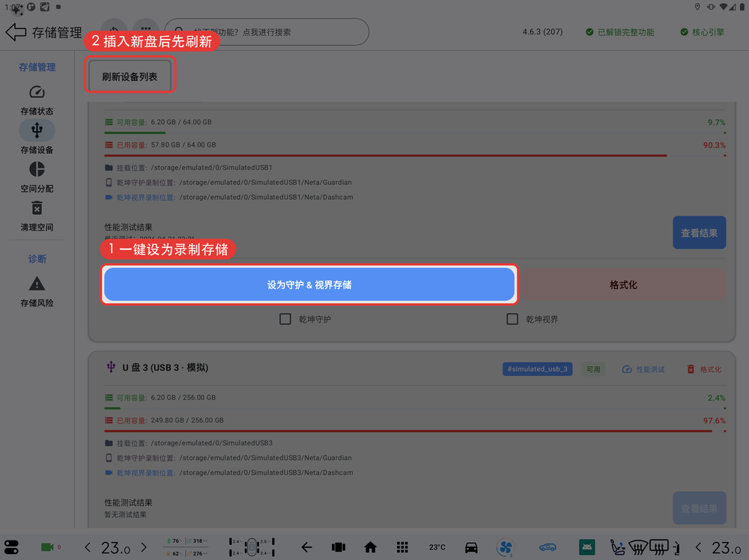Screen dimensions: 749x560
Task: Tap the blue fan speed icon
Action: [506, 547]
